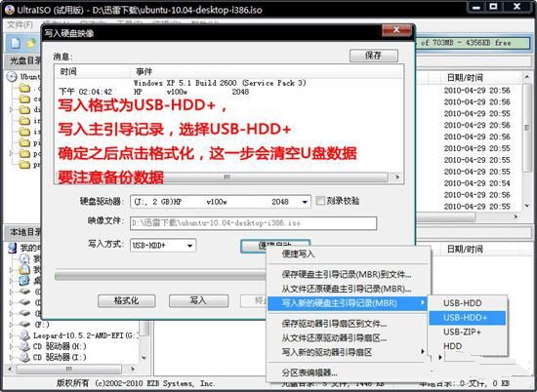This screenshot has width=537, height=392.
Task: Open the 硬盘驱动器 drive dropdown
Action: click(305, 202)
